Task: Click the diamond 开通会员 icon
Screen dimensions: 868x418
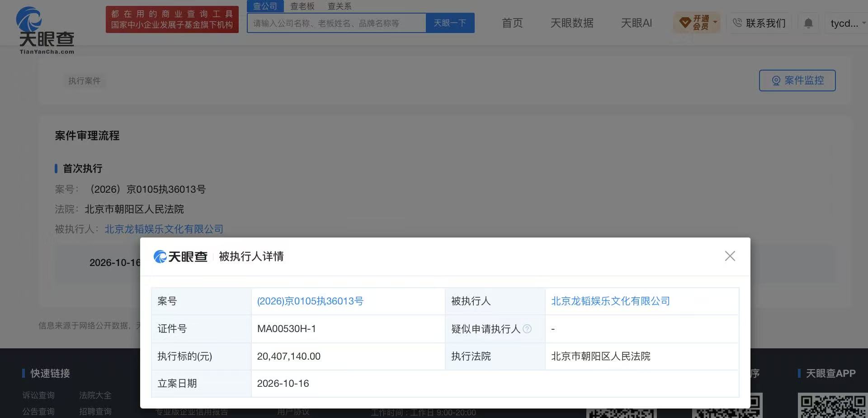Action: click(685, 22)
